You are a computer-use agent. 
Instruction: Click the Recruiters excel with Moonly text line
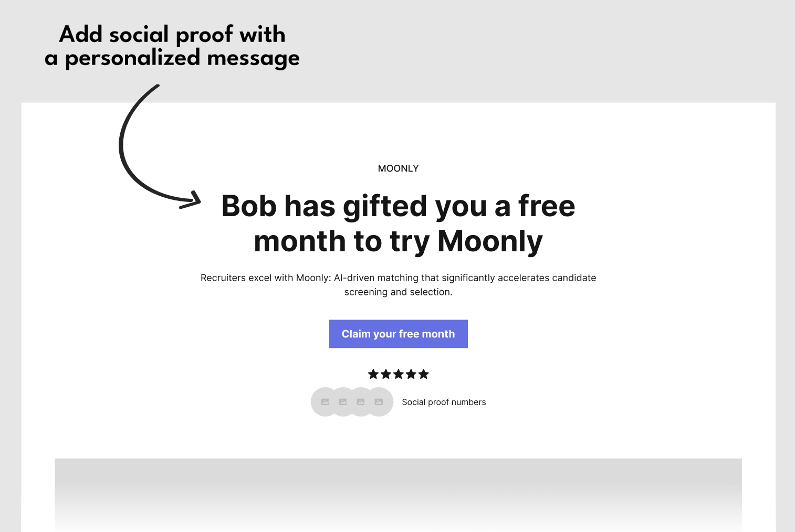pos(398,278)
